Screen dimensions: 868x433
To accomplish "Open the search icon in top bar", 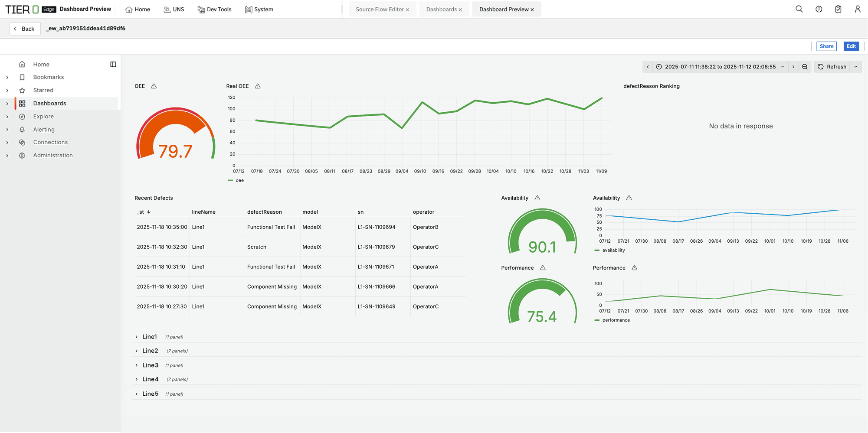I will pyautogui.click(x=799, y=9).
